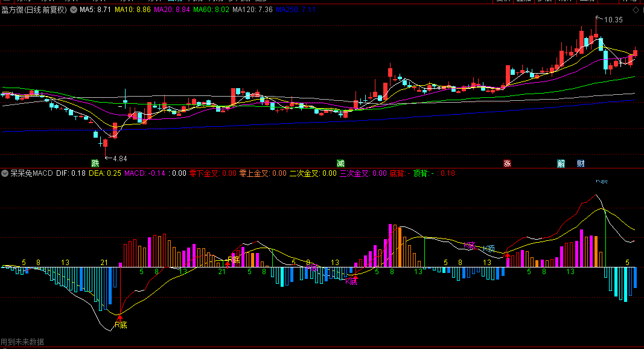The width and height of the screenshot is (644, 349).
Task: Select the MA120: 7.36 label
Action: (x=252, y=10)
